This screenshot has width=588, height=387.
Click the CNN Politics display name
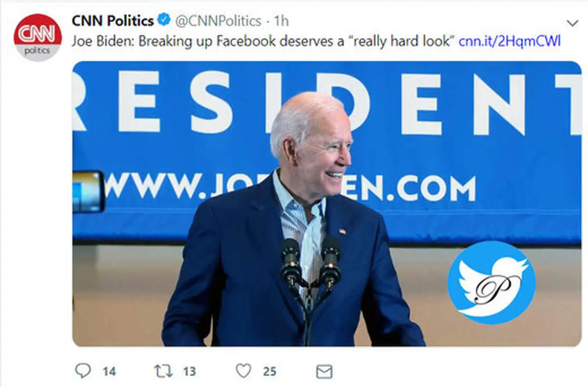click(113, 21)
